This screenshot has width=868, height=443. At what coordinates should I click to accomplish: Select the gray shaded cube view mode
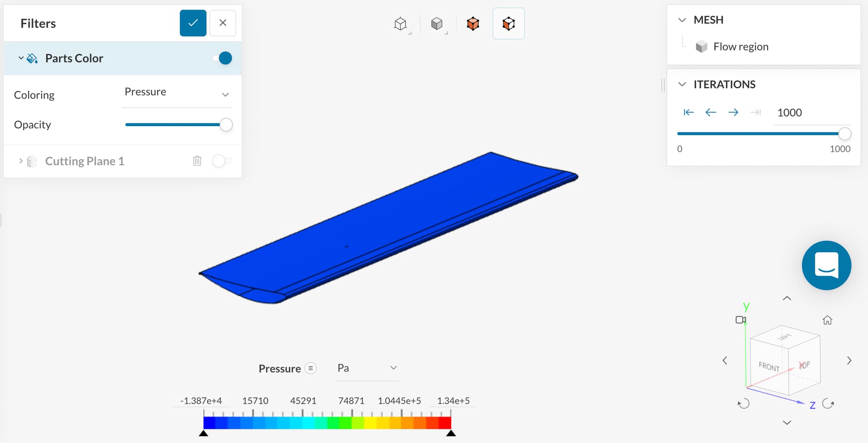tap(437, 24)
